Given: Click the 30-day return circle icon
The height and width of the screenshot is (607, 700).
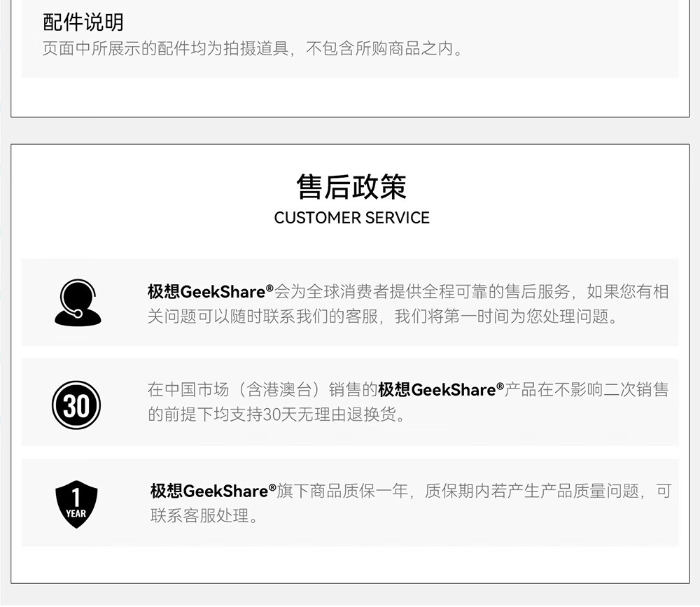Looking at the screenshot, I should 76,405.
